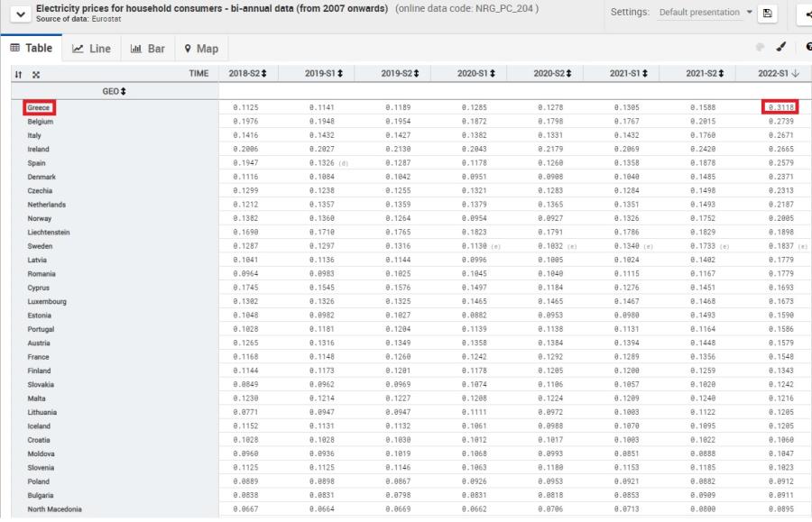The image size is (812, 522).
Task: Click the TIME header label
Action: coord(198,73)
